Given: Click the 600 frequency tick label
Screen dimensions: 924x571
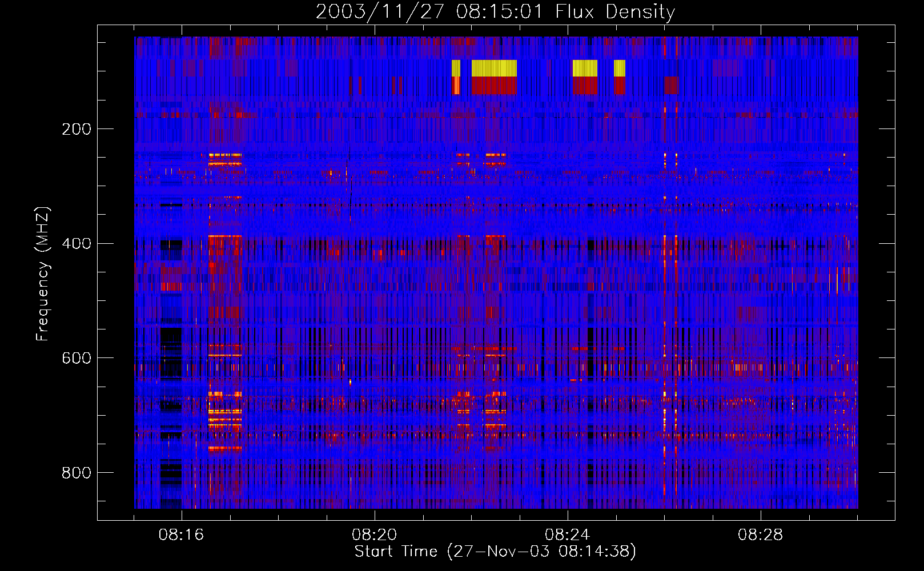Looking at the screenshot, I should (x=77, y=358).
